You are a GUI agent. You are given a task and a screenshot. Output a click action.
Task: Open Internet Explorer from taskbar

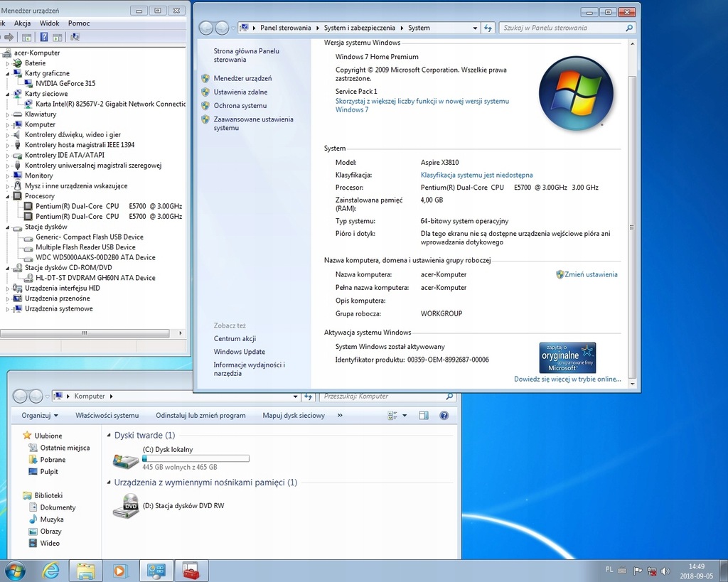[x=50, y=571]
